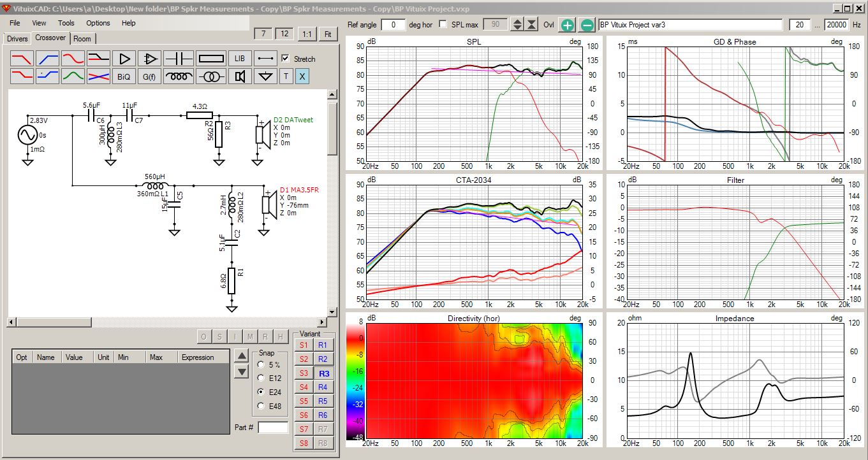Click the Ref angle input field
The width and height of the screenshot is (868, 460).
[x=393, y=25]
